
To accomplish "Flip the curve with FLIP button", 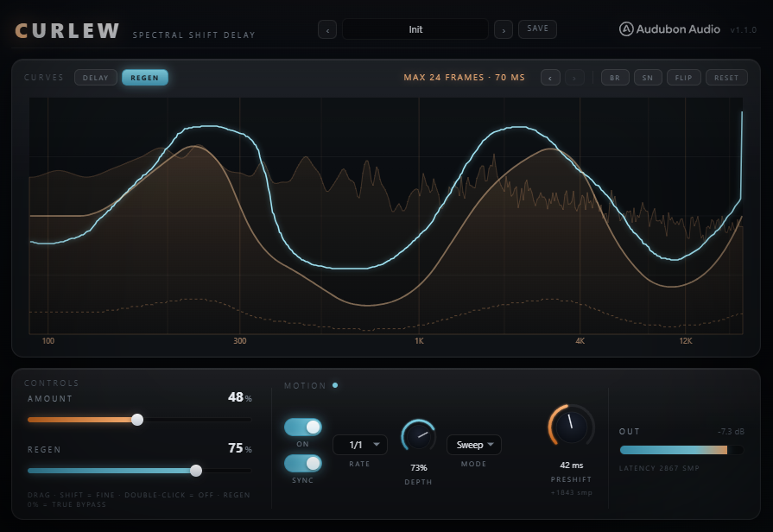I will (684, 78).
